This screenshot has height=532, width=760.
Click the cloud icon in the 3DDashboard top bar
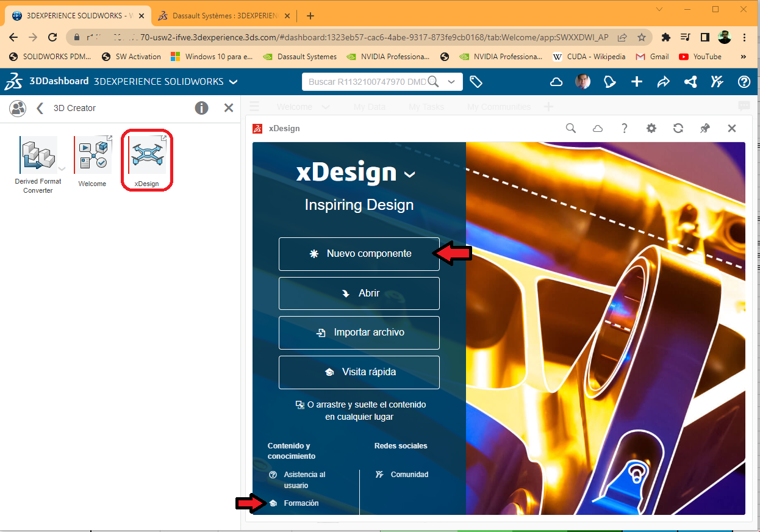pos(556,82)
